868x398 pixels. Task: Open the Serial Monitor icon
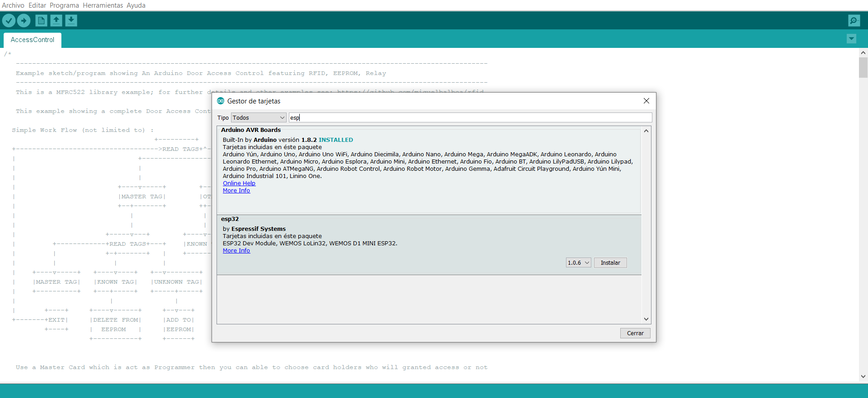pyautogui.click(x=854, y=20)
